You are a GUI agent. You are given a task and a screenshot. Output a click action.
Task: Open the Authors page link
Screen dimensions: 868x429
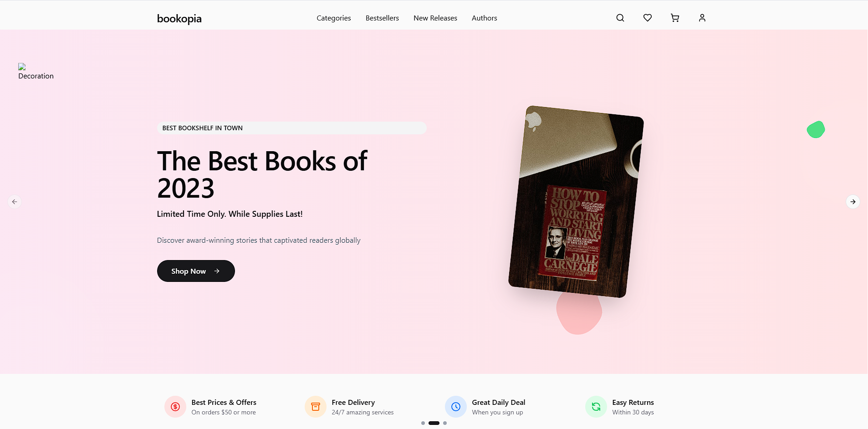[484, 18]
